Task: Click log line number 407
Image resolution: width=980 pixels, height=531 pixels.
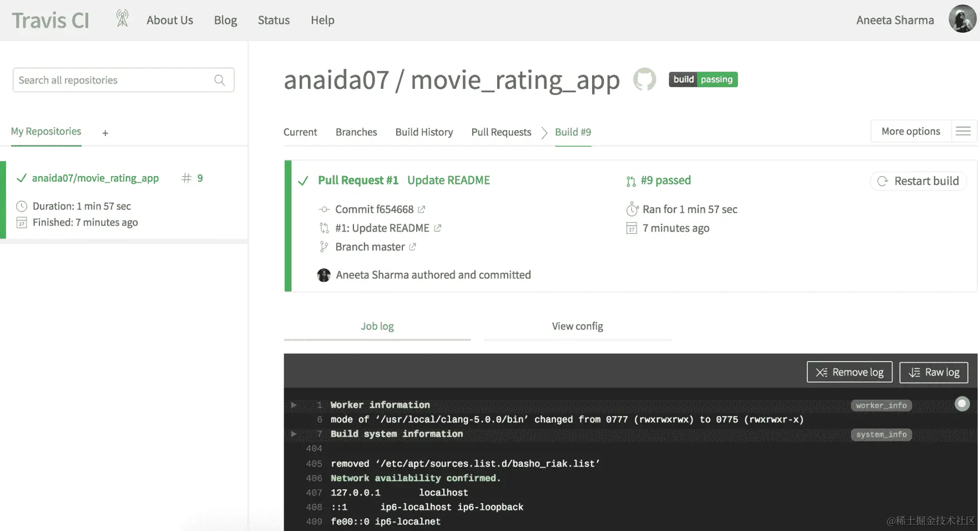Action: point(314,493)
